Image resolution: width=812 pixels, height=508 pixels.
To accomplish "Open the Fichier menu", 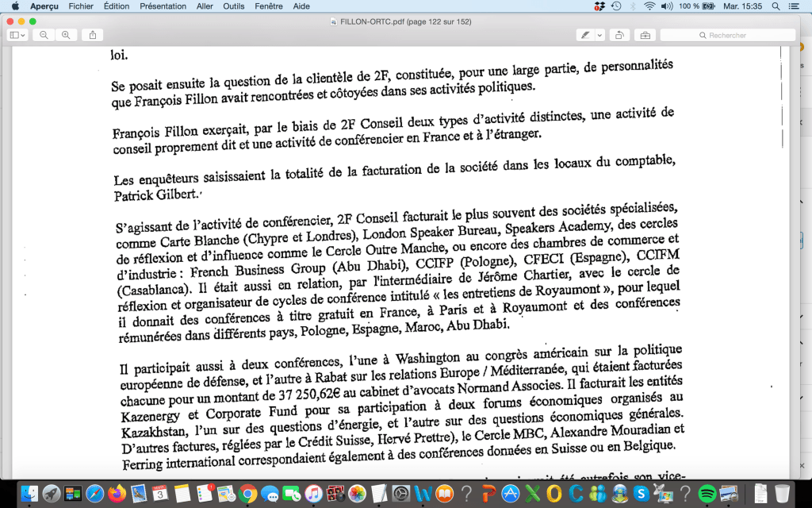I will click(80, 6).
